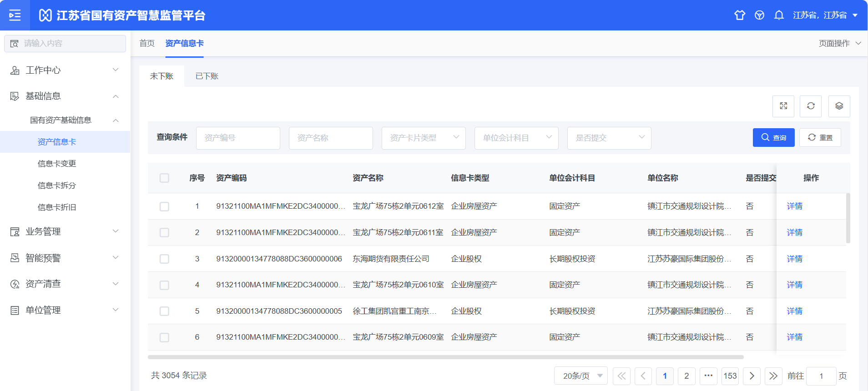
Task: Go to the next page arrow
Action: click(x=752, y=376)
